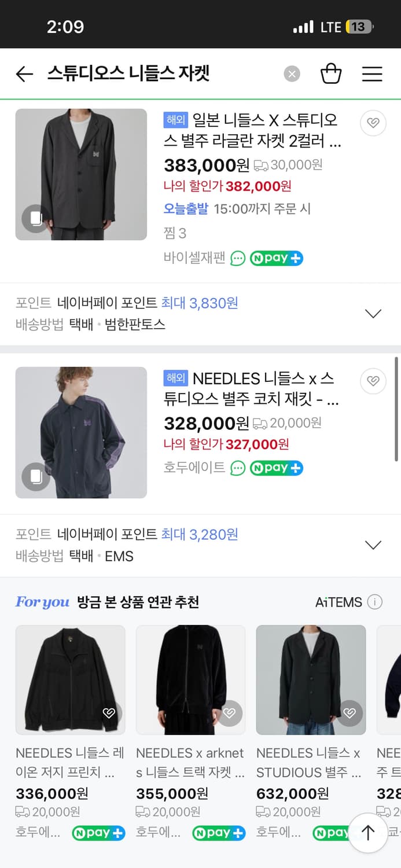Heart the NEEDLES 코치 재킷 listing

click(373, 381)
